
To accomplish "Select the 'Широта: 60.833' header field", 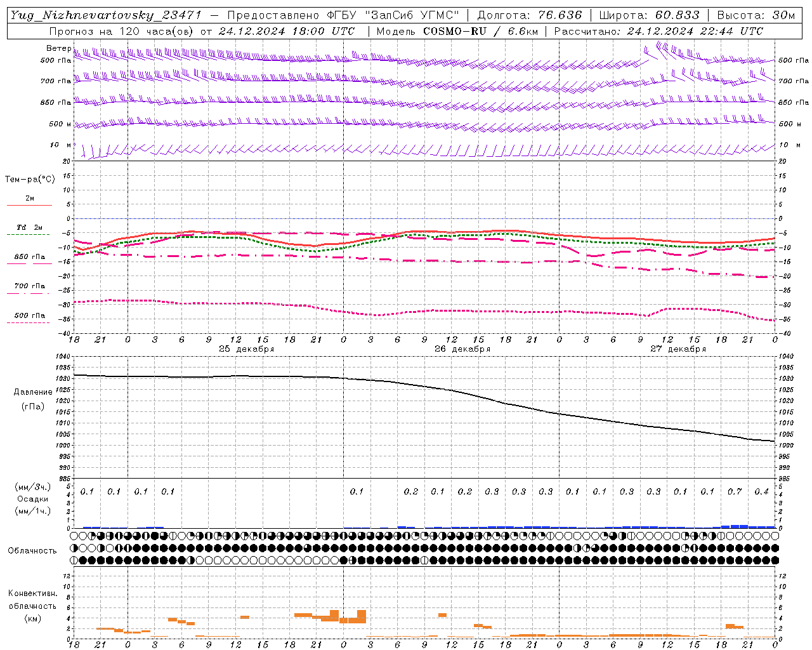I will 649,15.
